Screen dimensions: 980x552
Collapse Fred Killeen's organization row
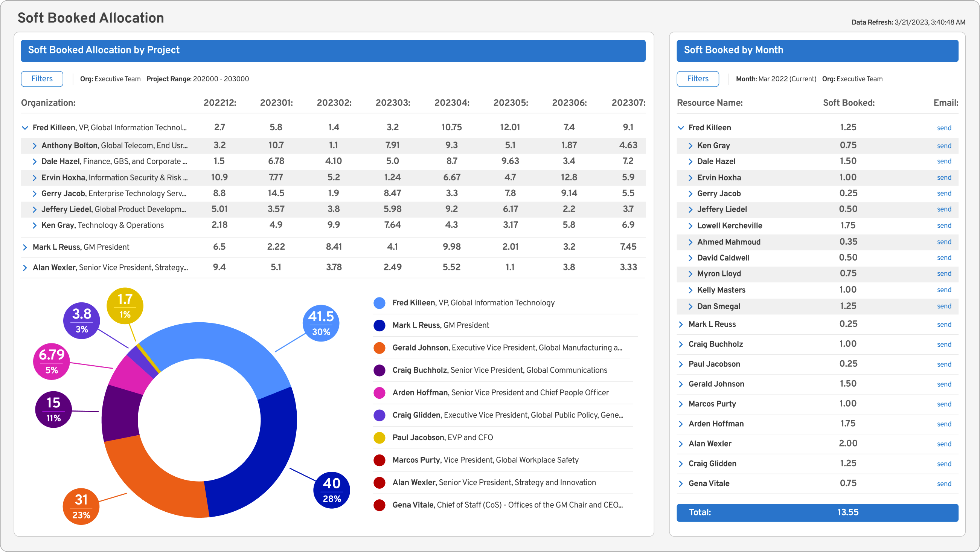25,127
